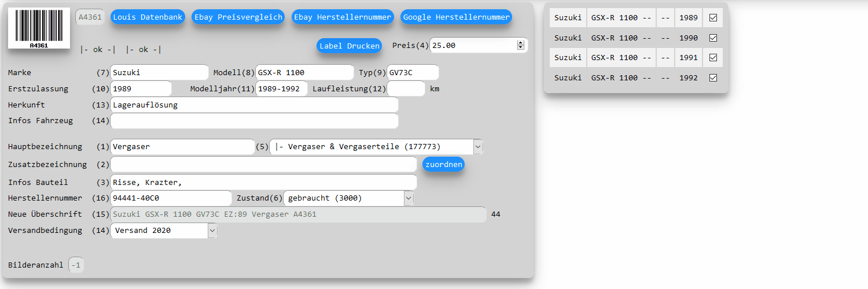Click the Hauptbezeichnung label
Viewport: 868px width, 289px height.
pyautogui.click(x=45, y=147)
